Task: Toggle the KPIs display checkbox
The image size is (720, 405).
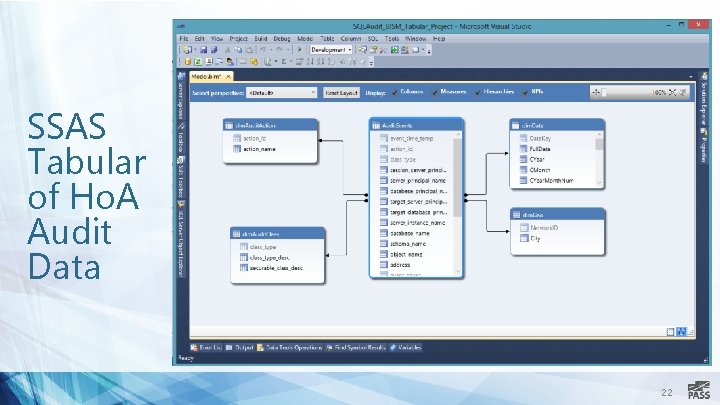Action: point(525,92)
